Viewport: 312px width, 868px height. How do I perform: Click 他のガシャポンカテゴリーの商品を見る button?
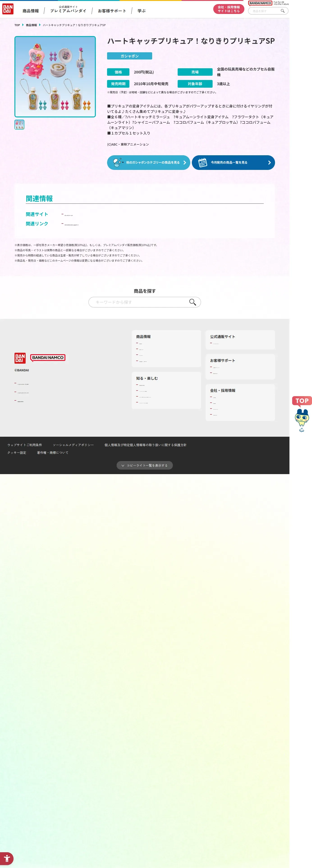(x=149, y=162)
